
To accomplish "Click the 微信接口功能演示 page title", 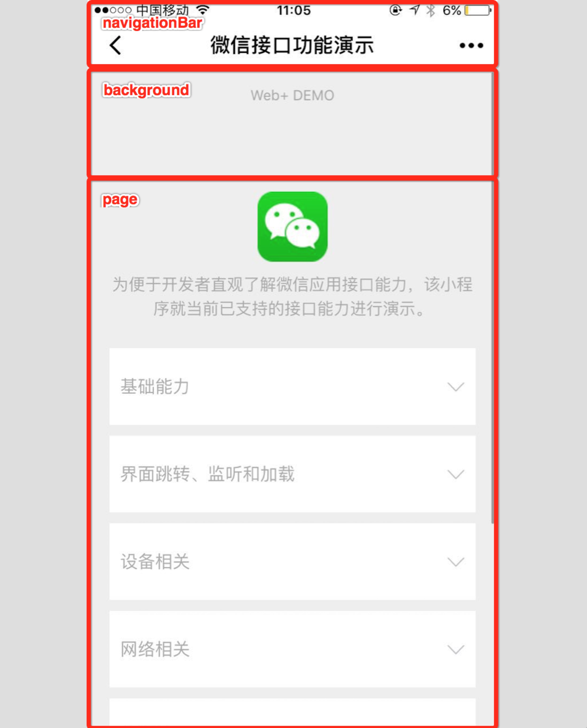I will (x=293, y=45).
